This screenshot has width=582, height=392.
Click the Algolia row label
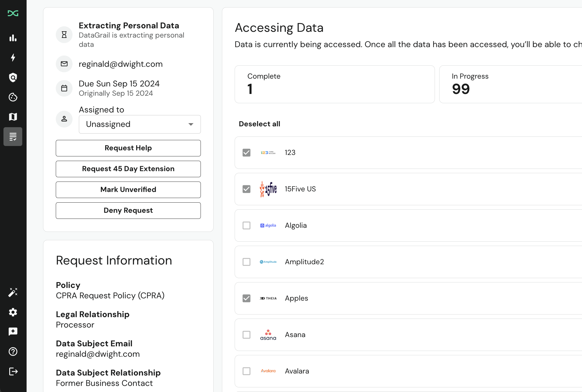(296, 225)
